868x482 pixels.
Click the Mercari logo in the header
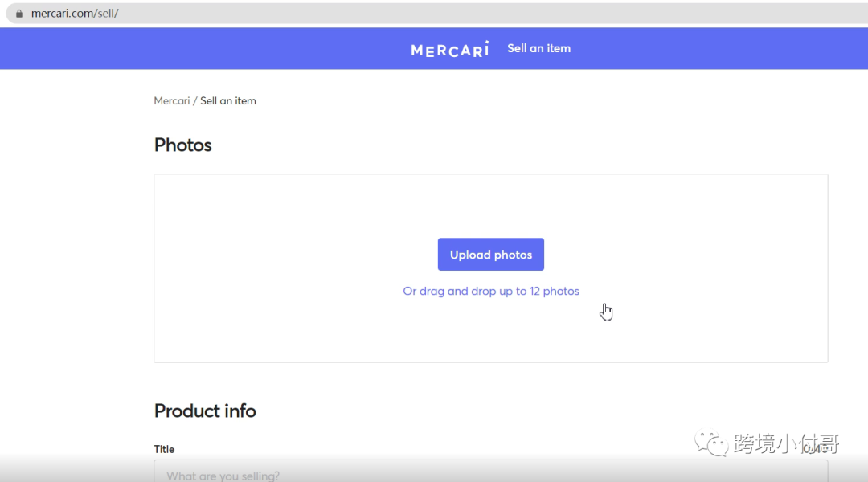pos(449,49)
